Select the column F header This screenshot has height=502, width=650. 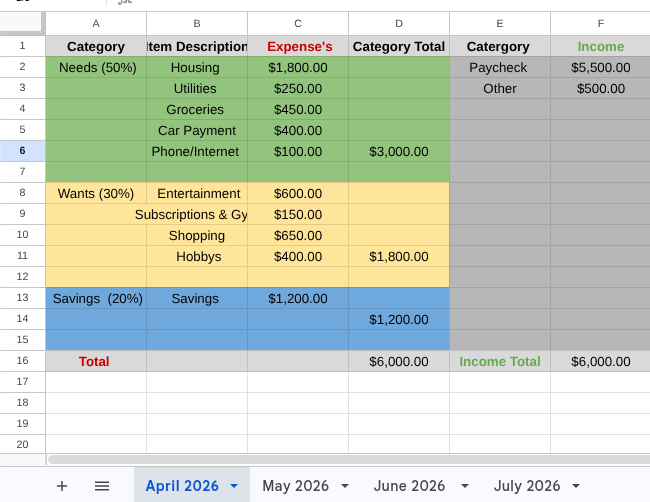tap(600, 23)
